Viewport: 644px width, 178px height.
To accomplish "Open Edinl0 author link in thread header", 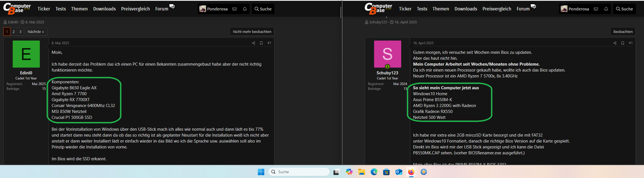I will click(13, 22).
